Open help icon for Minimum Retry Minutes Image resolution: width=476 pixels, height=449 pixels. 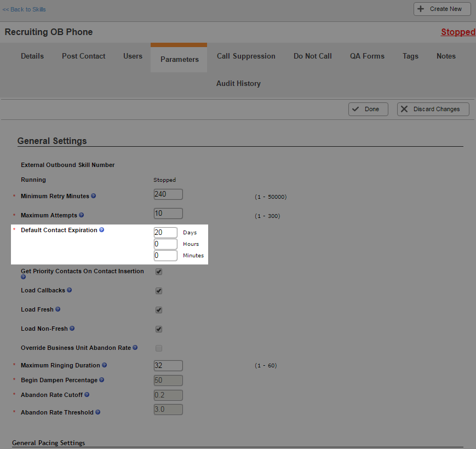[x=94, y=196]
